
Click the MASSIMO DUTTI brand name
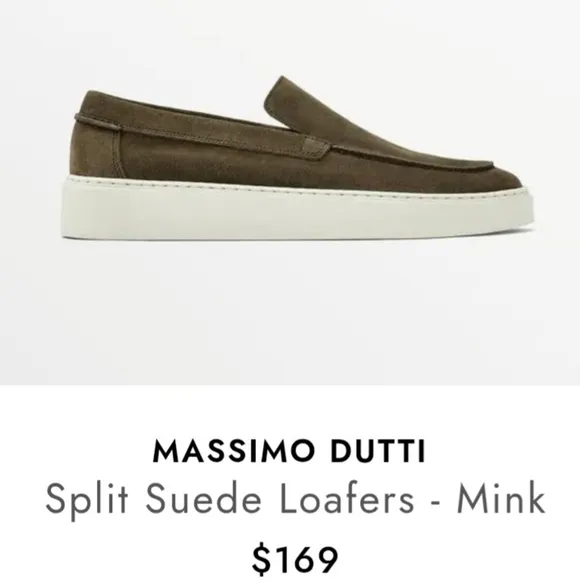290,451
